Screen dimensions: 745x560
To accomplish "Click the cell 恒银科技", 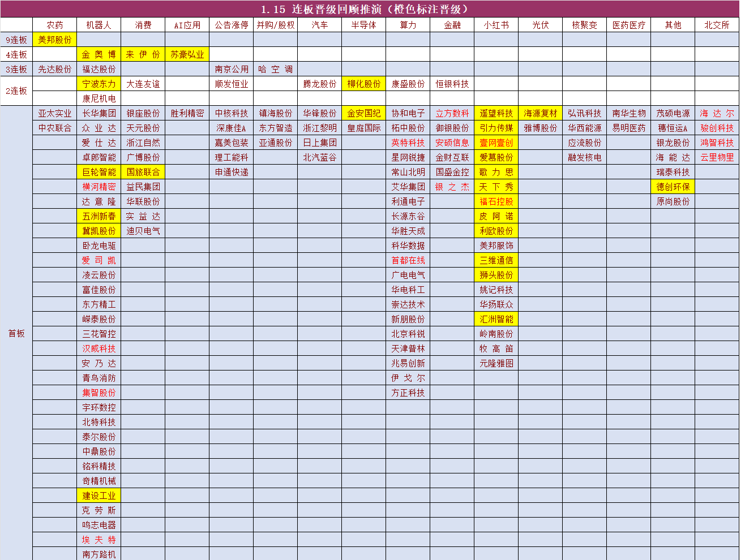I will [x=452, y=84].
